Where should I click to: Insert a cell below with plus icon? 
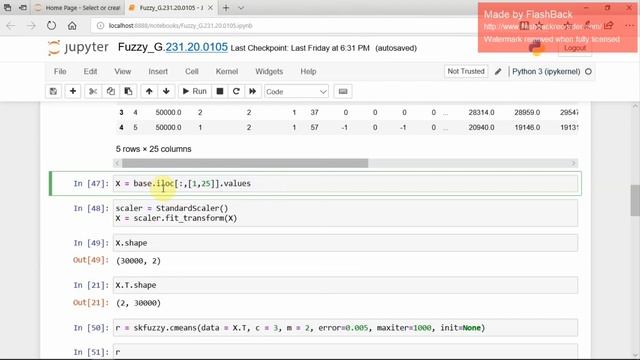73,91
